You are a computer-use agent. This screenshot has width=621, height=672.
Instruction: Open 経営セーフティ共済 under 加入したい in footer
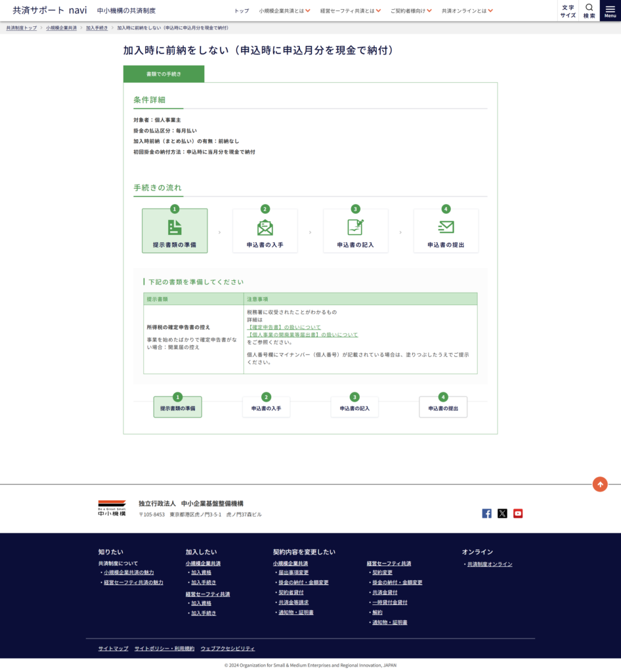pyautogui.click(x=208, y=594)
